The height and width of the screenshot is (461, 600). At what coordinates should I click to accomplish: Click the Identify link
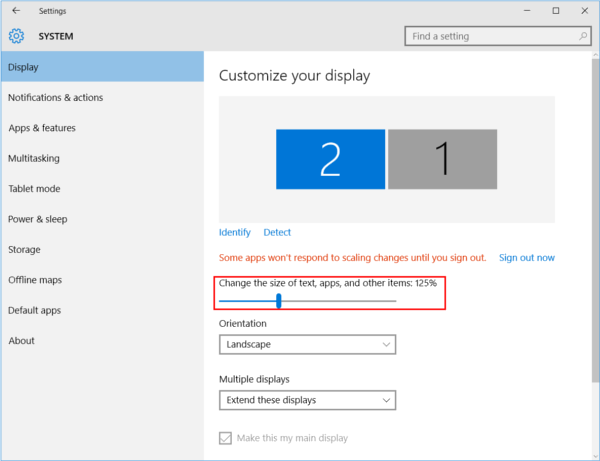[235, 232]
